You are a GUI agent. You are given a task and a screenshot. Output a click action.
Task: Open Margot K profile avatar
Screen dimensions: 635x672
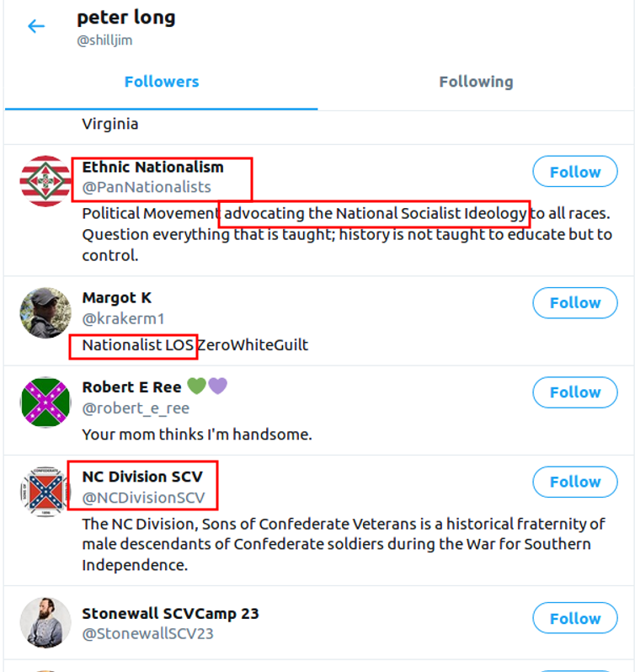tap(45, 312)
